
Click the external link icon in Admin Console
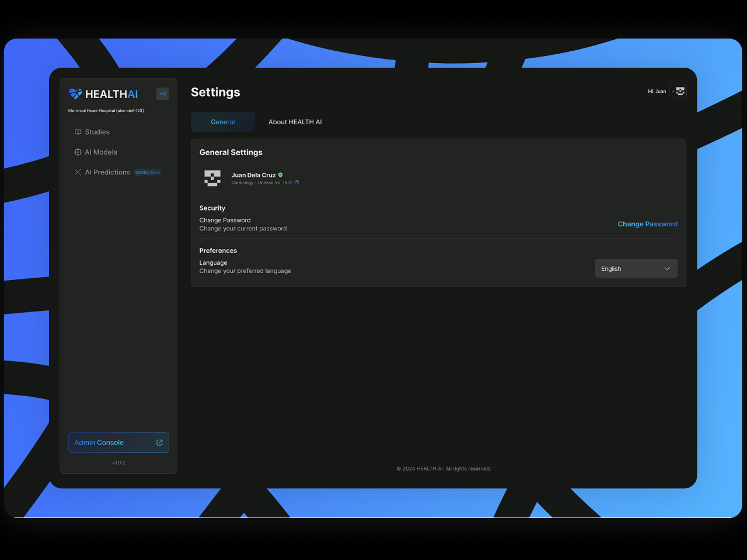159,442
